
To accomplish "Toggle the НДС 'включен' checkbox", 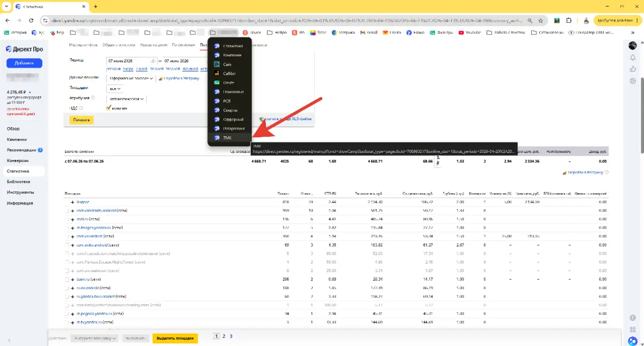I will (109, 108).
